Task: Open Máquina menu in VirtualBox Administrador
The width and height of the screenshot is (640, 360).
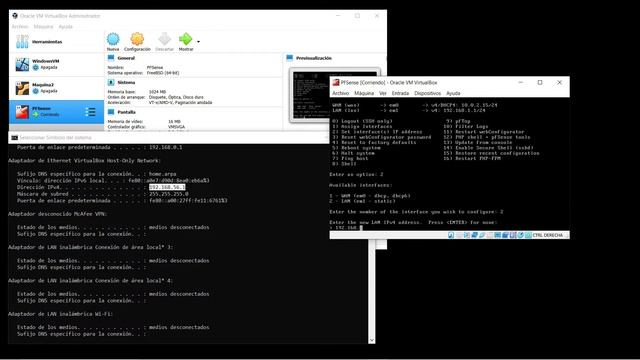Action: click(x=44, y=27)
